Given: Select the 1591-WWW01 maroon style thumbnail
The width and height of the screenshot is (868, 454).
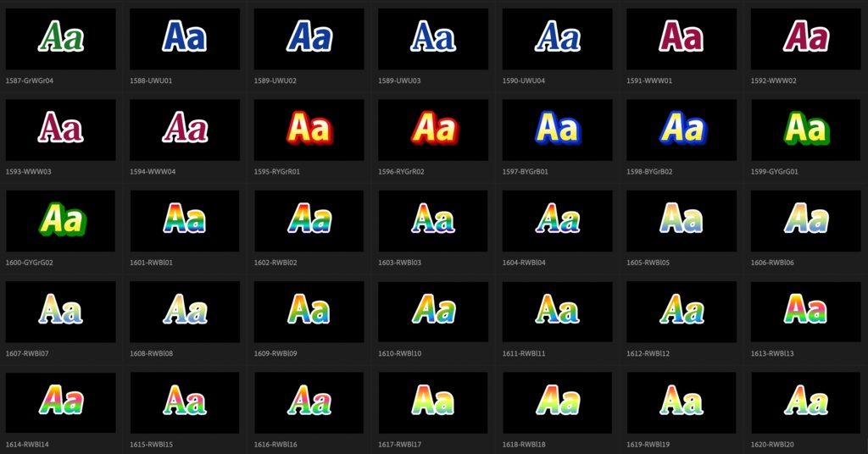Looking at the screenshot, I should pos(682,39).
